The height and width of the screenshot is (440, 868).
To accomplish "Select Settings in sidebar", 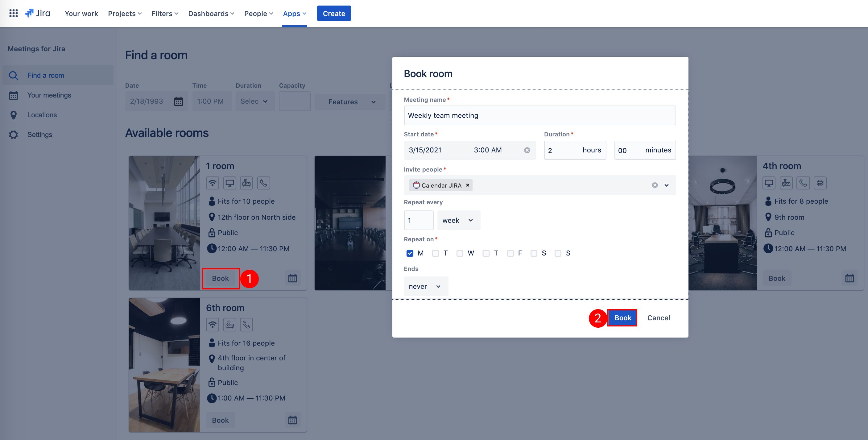I will (x=58, y=135).
